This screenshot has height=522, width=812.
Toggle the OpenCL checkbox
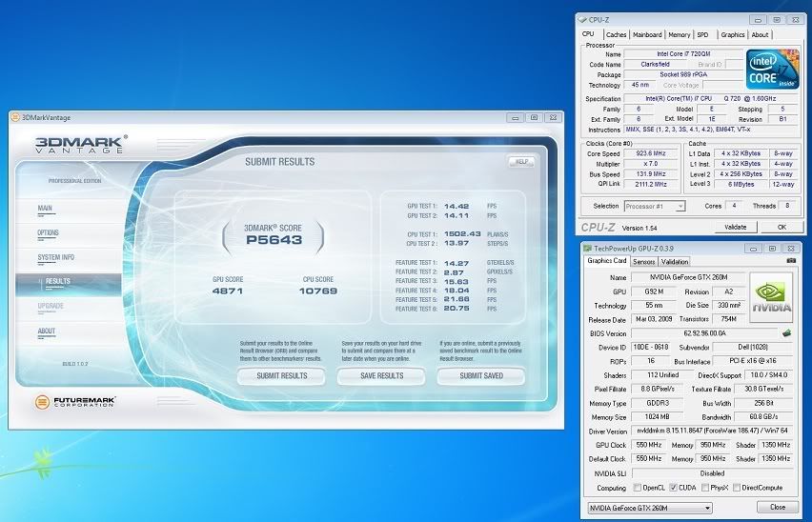coord(637,488)
